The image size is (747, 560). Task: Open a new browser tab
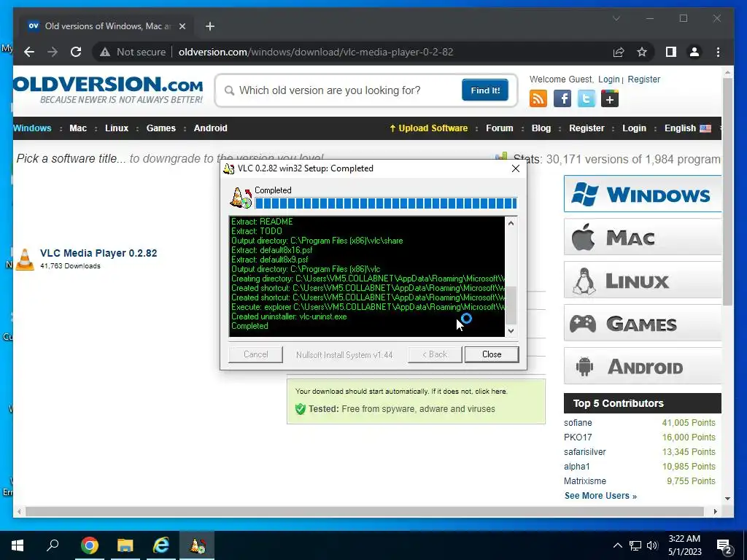210,26
